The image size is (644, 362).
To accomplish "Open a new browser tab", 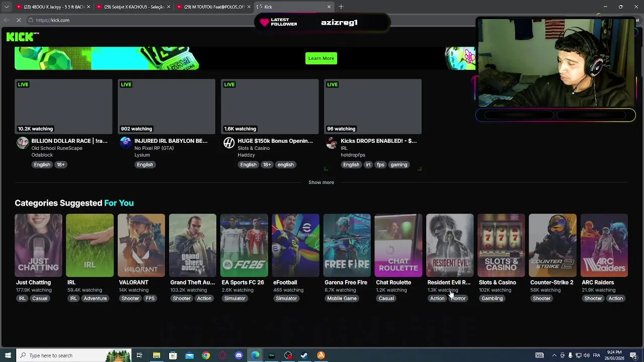I will (341, 7).
